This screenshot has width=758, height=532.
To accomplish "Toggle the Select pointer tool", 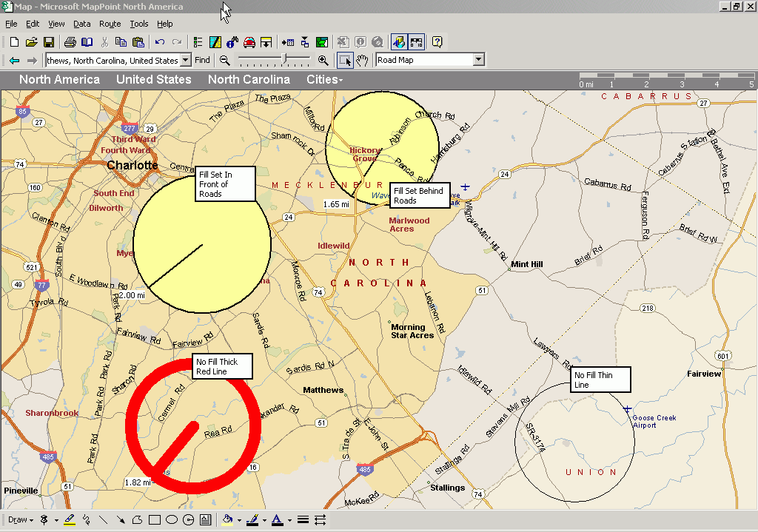I will [x=345, y=60].
